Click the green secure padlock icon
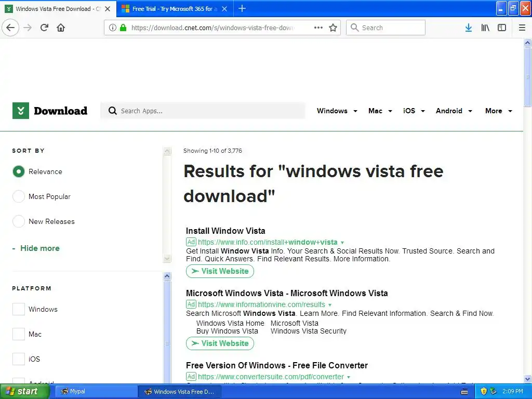Image resolution: width=532 pixels, height=399 pixels. pyautogui.click(x=123, y=28)
